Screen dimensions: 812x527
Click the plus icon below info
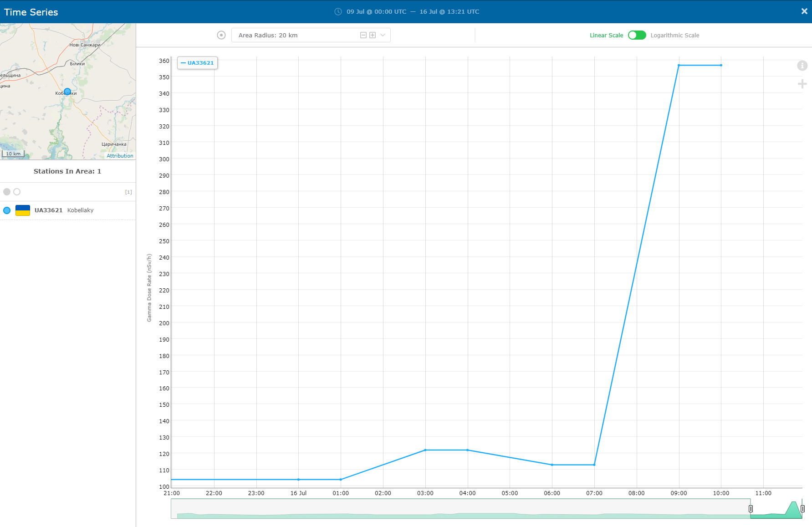802,84
